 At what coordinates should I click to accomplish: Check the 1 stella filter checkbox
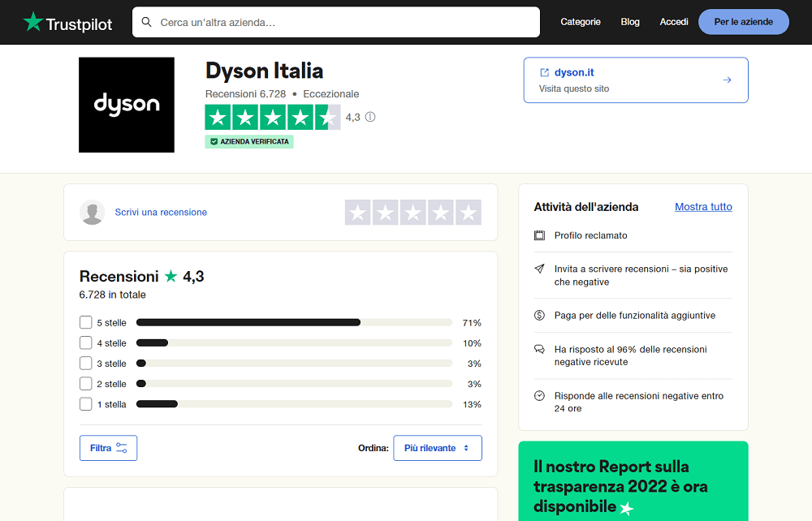click(86, 403)
